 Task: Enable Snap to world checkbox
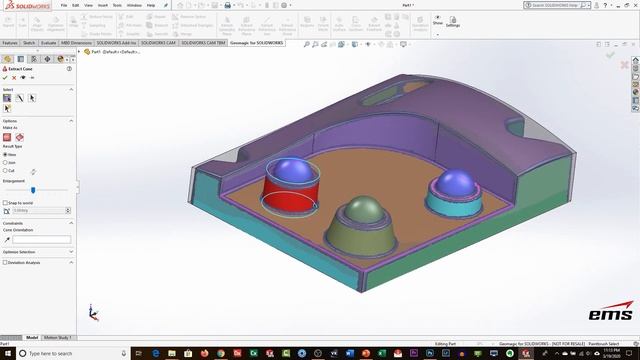pyautogui.click(x=5, y=203)
